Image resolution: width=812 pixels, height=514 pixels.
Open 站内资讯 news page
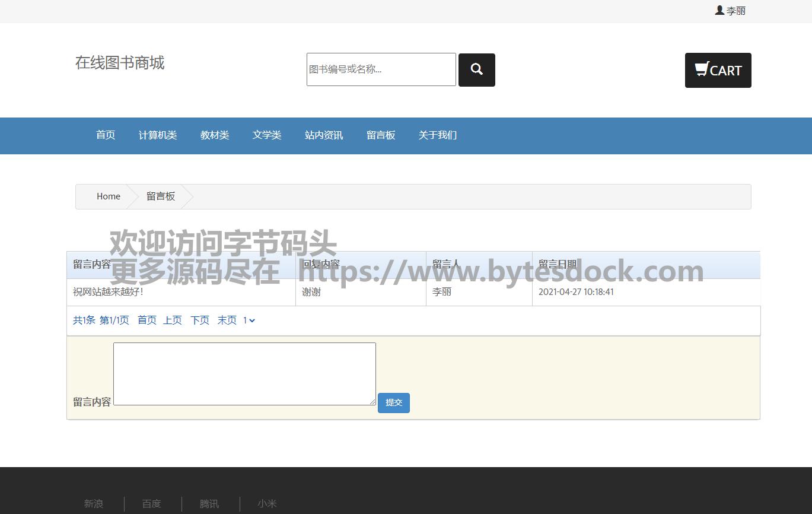pyautogui.click(x=324, y=135)
